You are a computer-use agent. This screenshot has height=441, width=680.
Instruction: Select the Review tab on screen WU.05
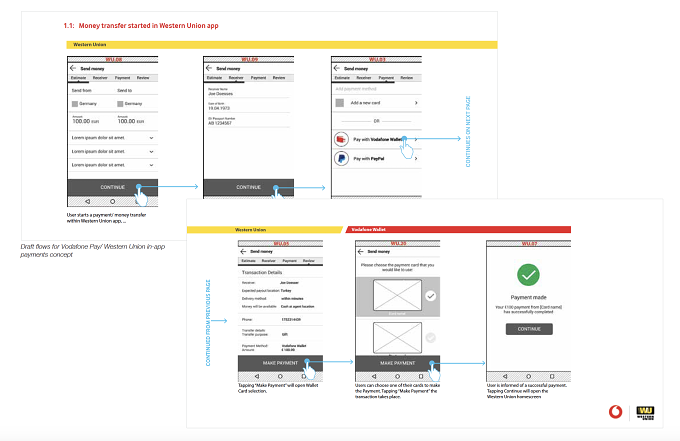(309, 261)
